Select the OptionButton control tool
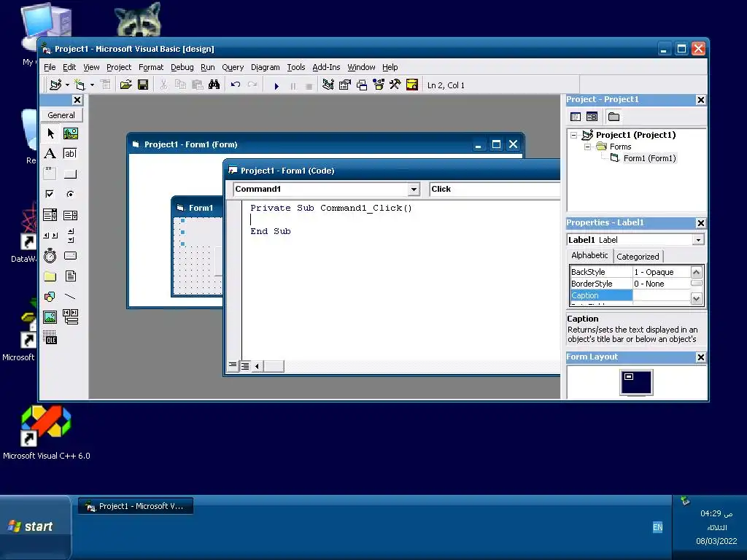The width and height of the screenshot is (747, 560). click(71, 194)
